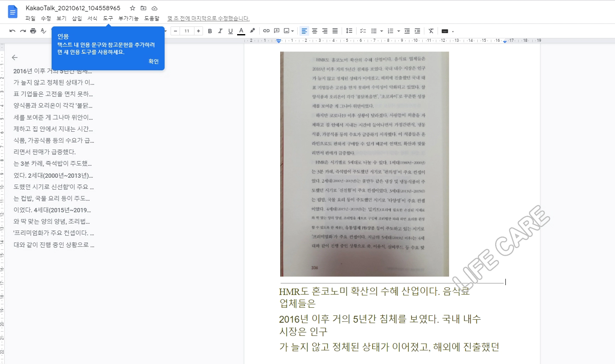Jump to outline item '이었다. 4세대(2015년~2019...'
This screenshot has height=364, width=615.
(52, 210)
